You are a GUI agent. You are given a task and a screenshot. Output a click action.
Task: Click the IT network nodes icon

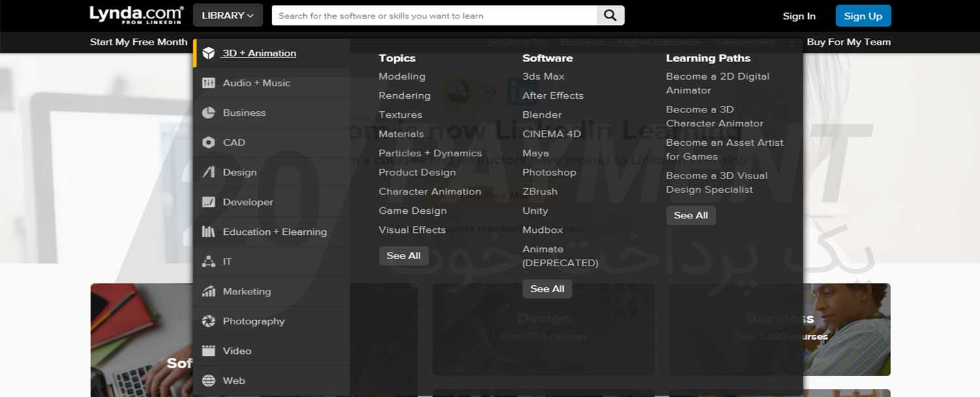[x=208, y=262]
